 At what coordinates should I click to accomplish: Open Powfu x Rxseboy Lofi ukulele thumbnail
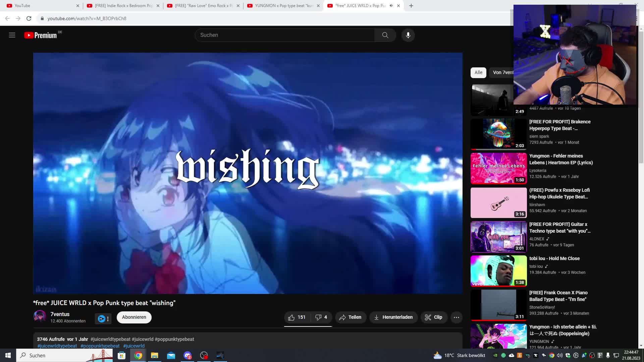498,202
